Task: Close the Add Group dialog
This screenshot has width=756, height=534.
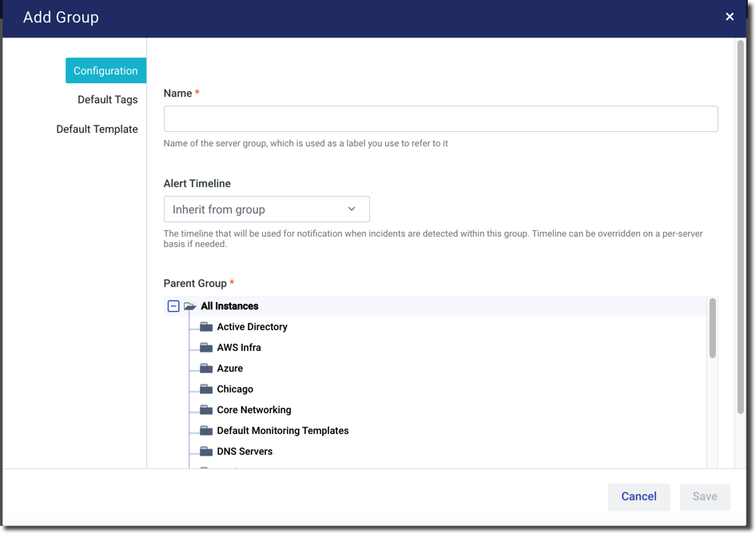Action: (730, 17)
